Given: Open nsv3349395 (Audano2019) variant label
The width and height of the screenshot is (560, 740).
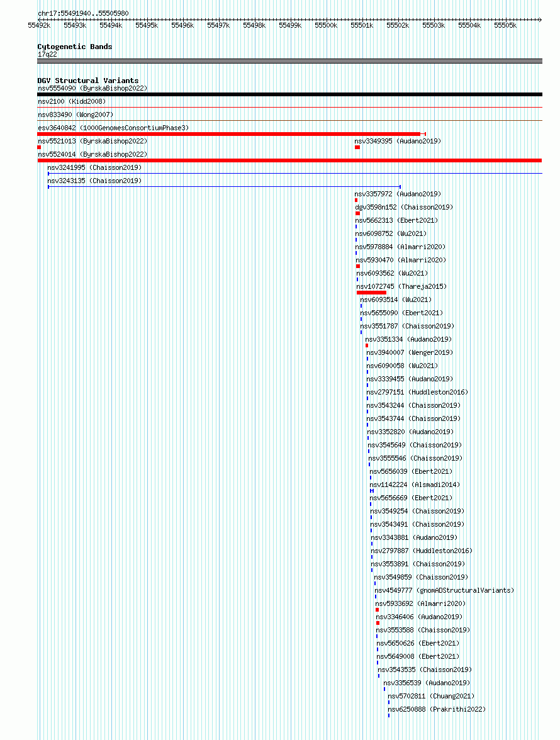Looking at the screenshot, I should click(398, 141).
